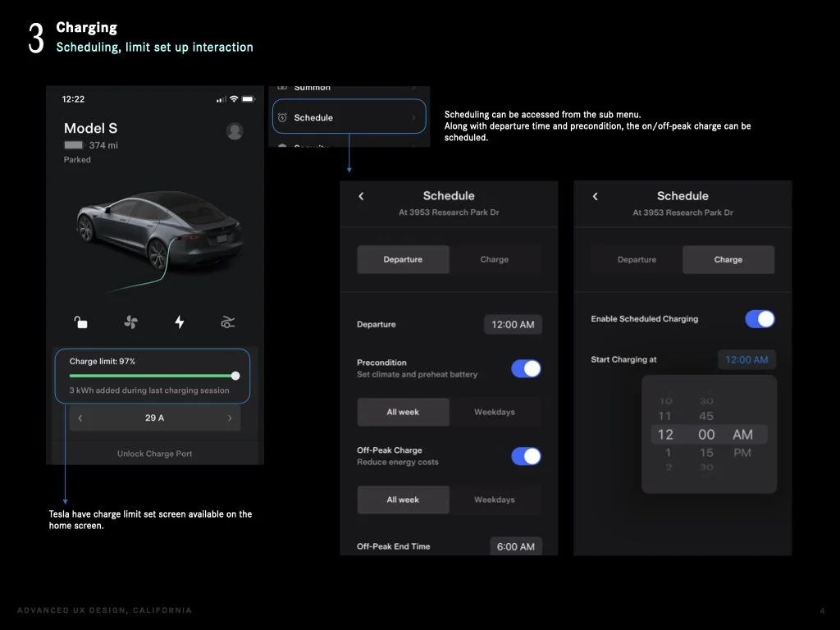This screenshot has width=840, height=630.
Task: Click the Model S title
Action: pyautogui.click(x=90, y=128)
